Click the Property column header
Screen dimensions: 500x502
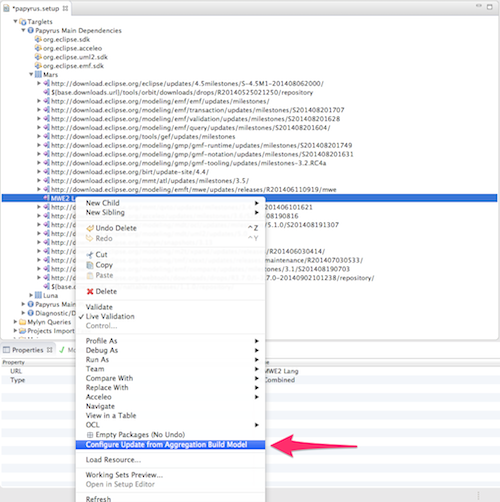tap(13, 362)
